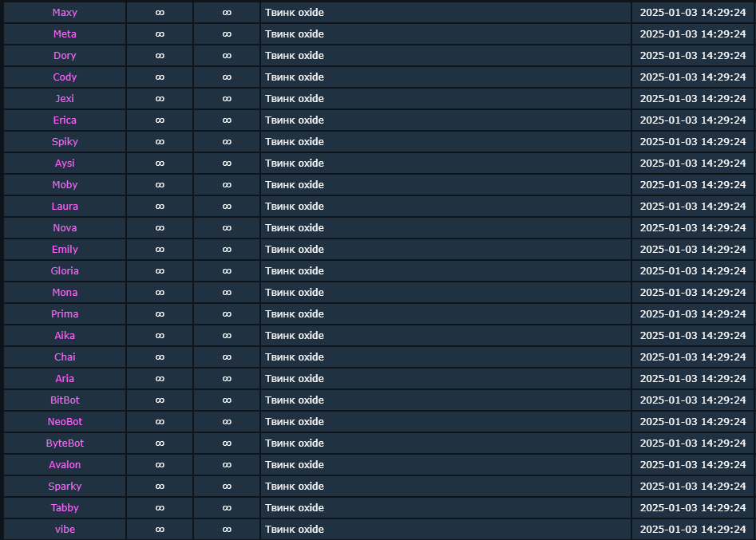Select the Dory name entry
Viewport: 756px width, 540px height.
point(65,55)
